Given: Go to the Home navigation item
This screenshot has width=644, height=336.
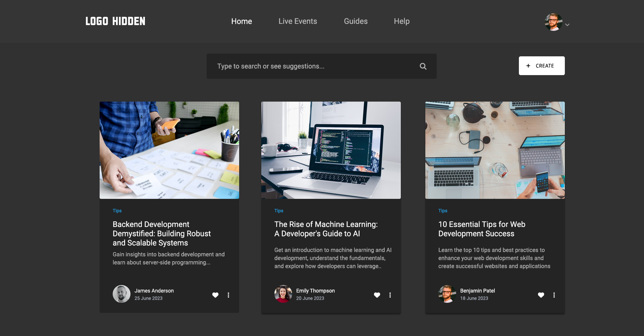Looking at the screenshot, I should [241, 21].
